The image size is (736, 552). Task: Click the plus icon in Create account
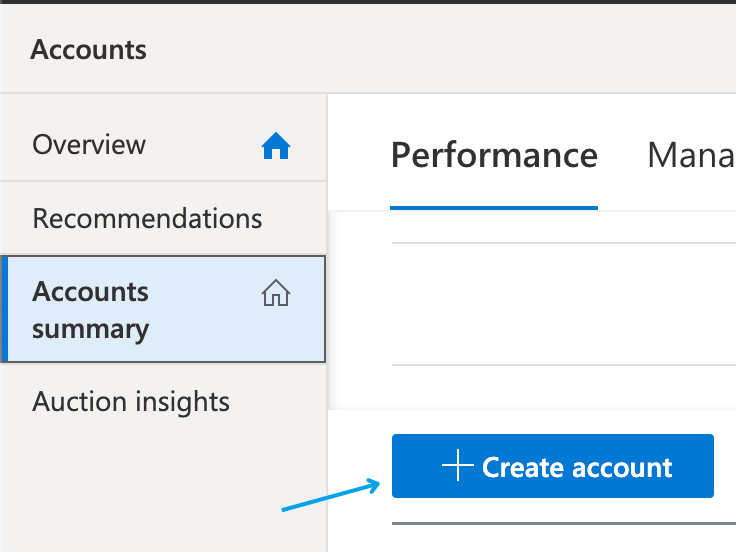pos(458,465)
